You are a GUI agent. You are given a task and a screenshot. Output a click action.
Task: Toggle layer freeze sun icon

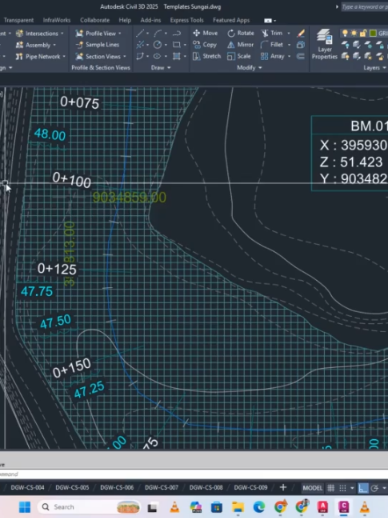(x=354, y=33)
